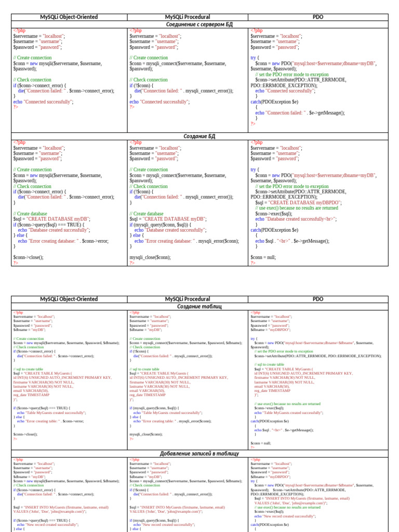Click the "MySQLi Object-Oriented" header above "Соединение с сервером БД"

(69, 17)
